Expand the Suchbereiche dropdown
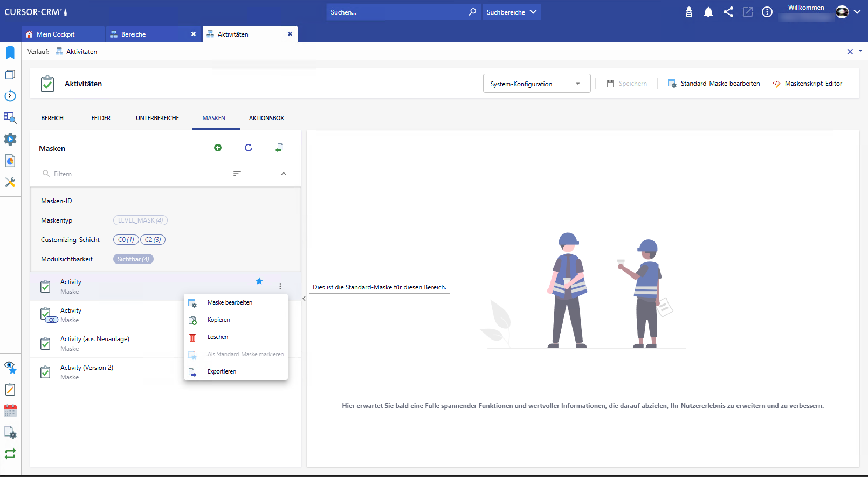Screen dimensions: 868x477 pyautogui.click(x=511, y=12)
